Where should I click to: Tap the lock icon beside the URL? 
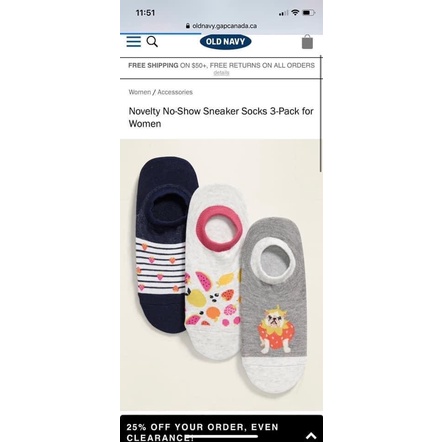pos(188,26)
